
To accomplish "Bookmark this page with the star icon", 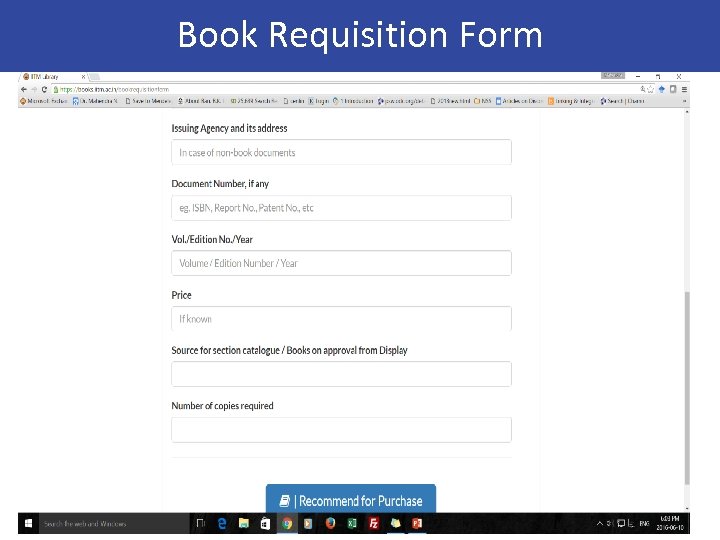I will tap(650, 90).
